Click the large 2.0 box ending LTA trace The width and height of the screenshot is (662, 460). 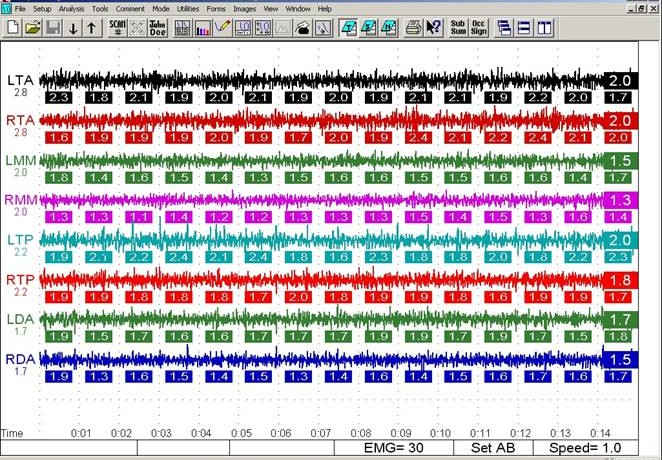(620, 81)
